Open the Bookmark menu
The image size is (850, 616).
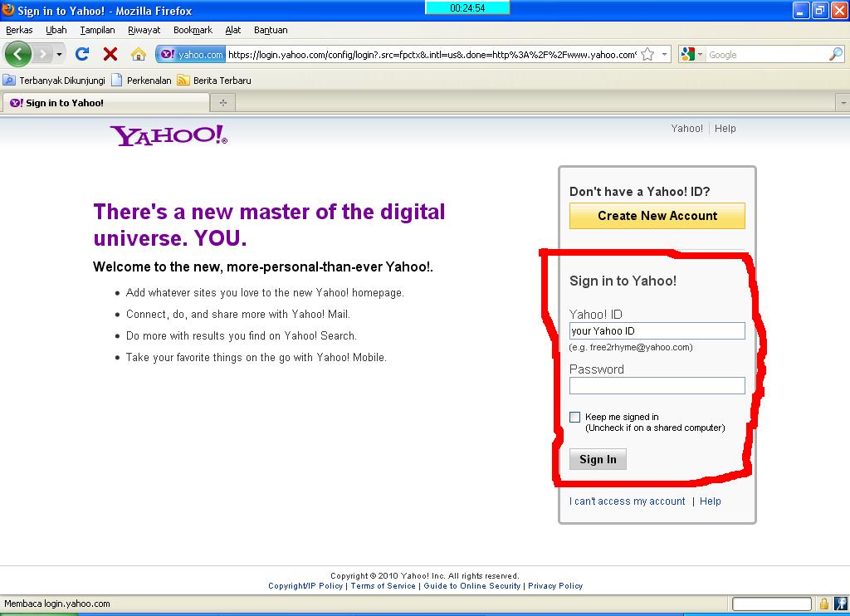193,30
